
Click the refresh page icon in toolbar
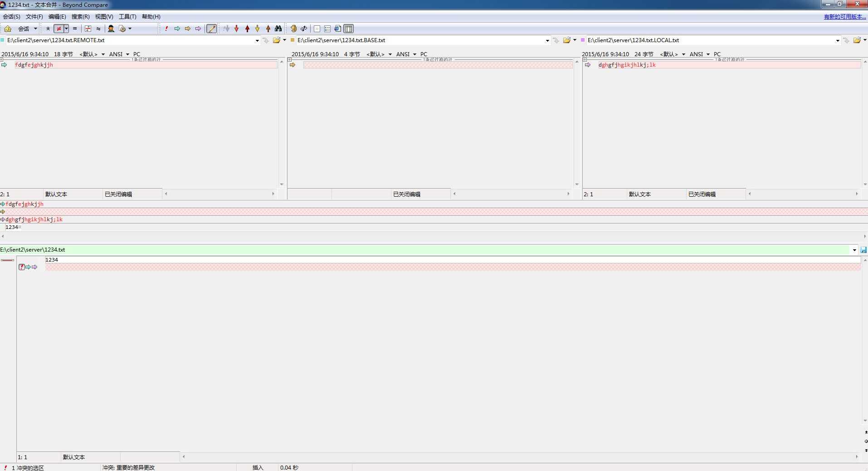point(337,29)
